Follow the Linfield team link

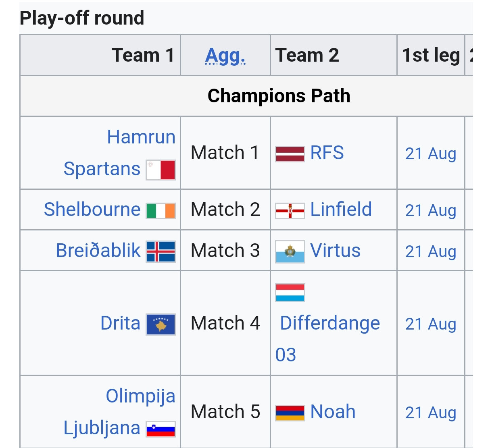(x=341, y=209)
